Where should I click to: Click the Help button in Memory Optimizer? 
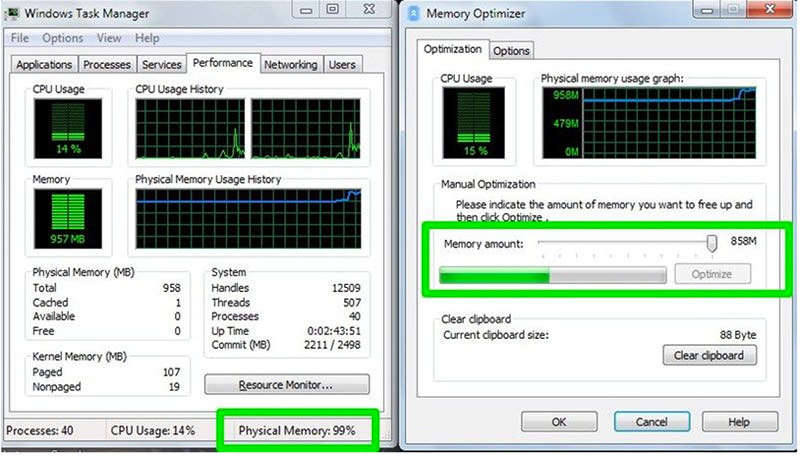pos(739,422)
